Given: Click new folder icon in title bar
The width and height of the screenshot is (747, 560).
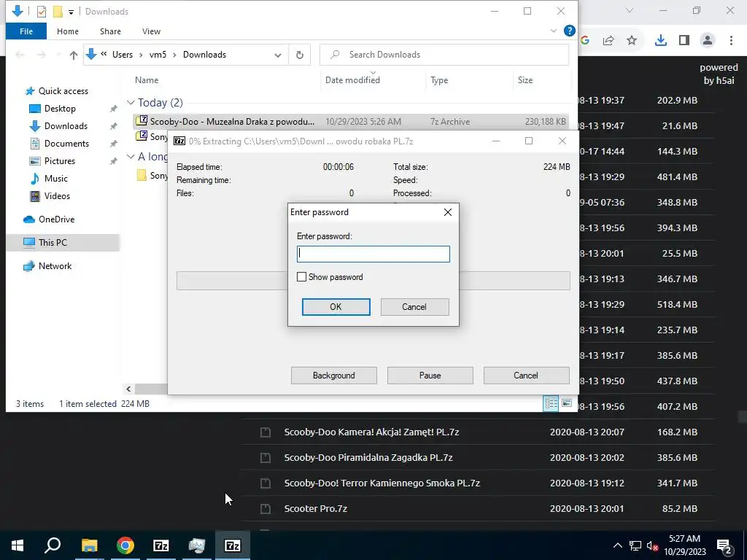Looking at the screenshot, I should (x=58, y=12).
